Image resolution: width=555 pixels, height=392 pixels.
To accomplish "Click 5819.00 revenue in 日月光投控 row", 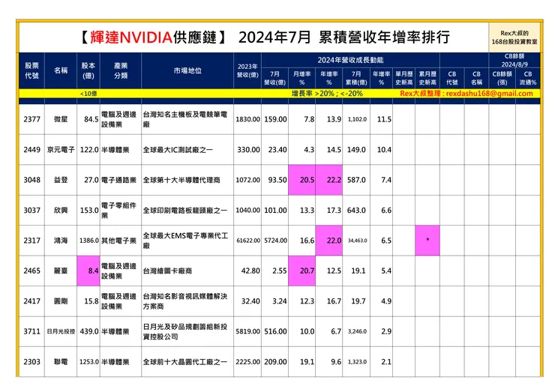I will 248,331.
